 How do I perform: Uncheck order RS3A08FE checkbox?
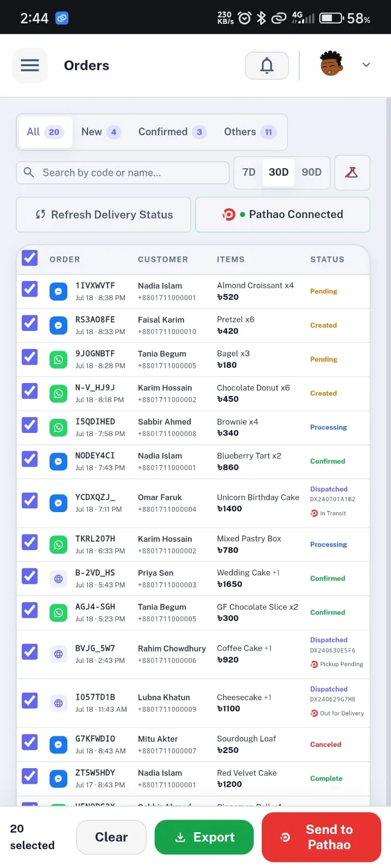(30, 323)
